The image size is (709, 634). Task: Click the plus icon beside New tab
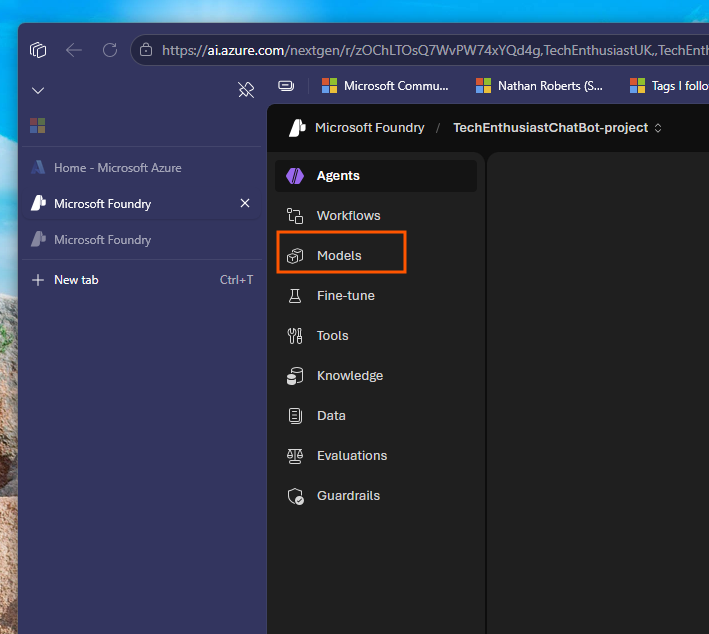click(x=38, y=280)
